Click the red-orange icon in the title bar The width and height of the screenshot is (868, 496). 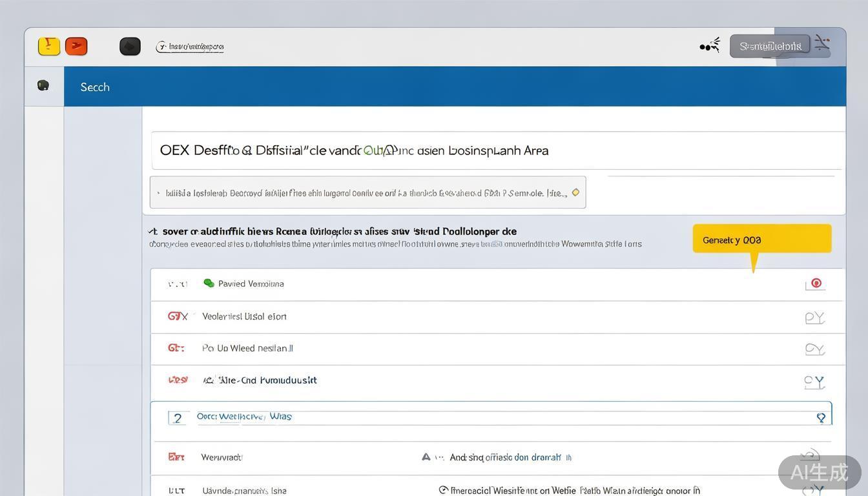coord(76,46)
